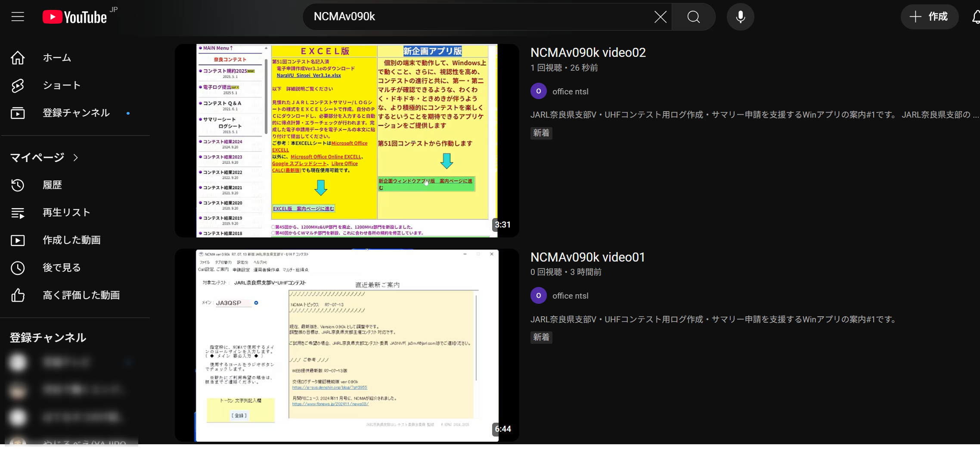This screenshot has width=980, height=449.
Task: Click the channel avatar for video02
Action: 539,91
